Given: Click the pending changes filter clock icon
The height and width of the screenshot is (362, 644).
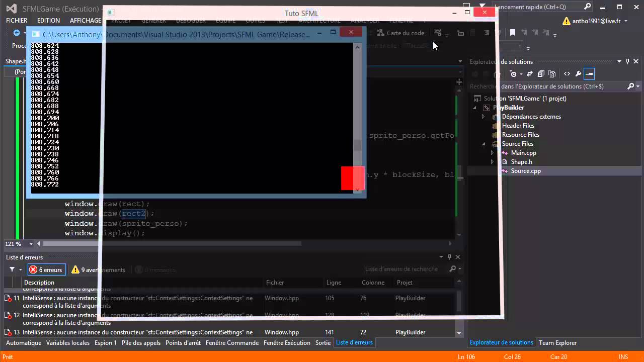Looking at the screenshot, I should point(513,74).
